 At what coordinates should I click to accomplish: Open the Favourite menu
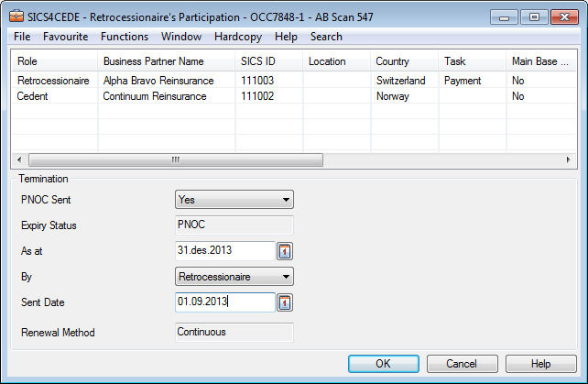tap(66, 37)
